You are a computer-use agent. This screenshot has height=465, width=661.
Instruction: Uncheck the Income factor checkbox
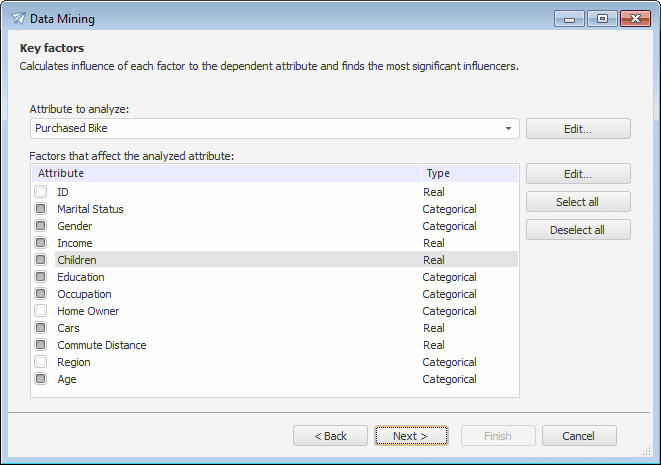pyautogui.click(x=41, y=243)
